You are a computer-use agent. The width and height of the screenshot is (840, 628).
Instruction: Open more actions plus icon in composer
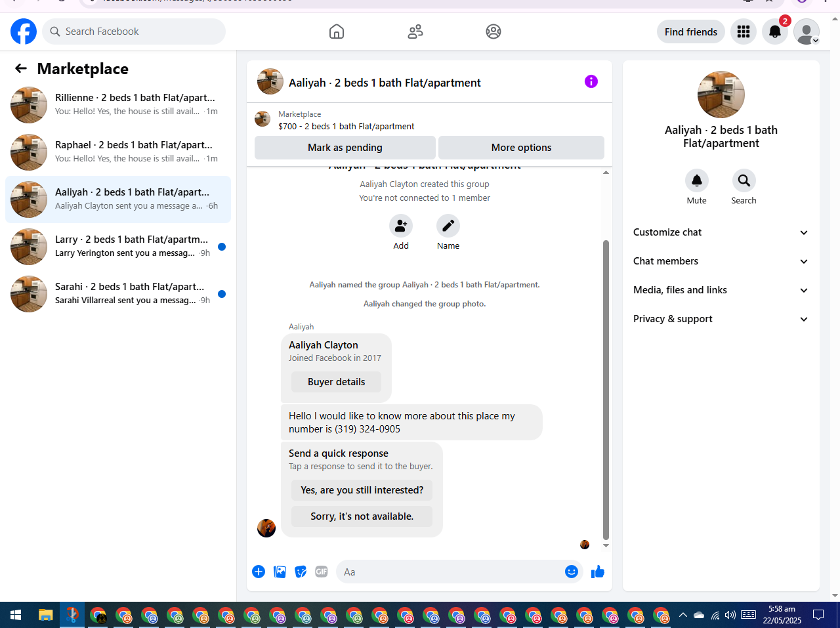pos(259,572)
